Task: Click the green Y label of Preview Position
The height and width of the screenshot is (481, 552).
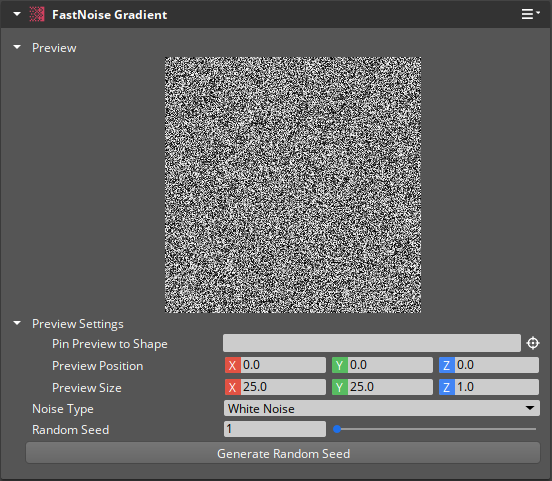Action: click(x=340, y=365)
